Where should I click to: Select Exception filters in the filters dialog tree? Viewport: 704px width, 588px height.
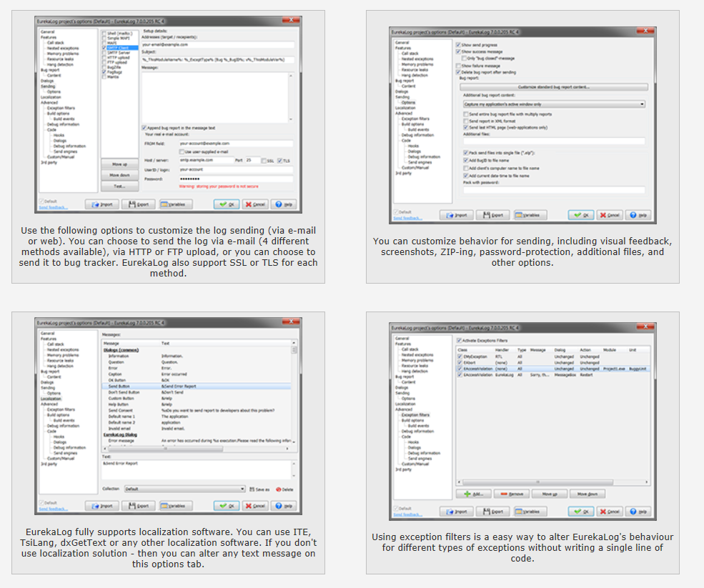[415, 414]
